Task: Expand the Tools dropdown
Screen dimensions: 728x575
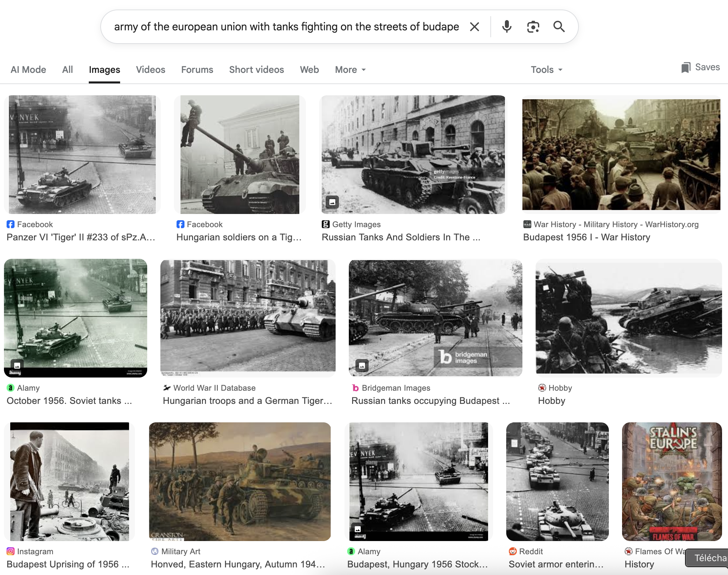Action: tap(546, 70)
